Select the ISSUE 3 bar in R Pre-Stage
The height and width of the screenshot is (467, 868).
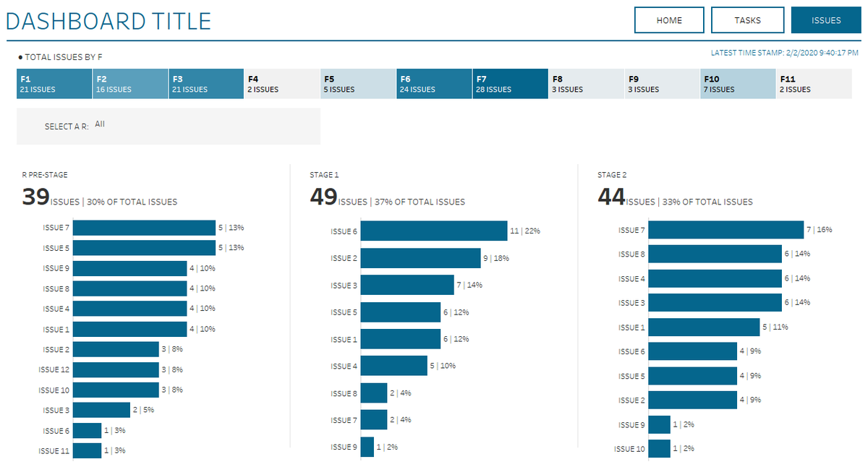tap(101, 410)
